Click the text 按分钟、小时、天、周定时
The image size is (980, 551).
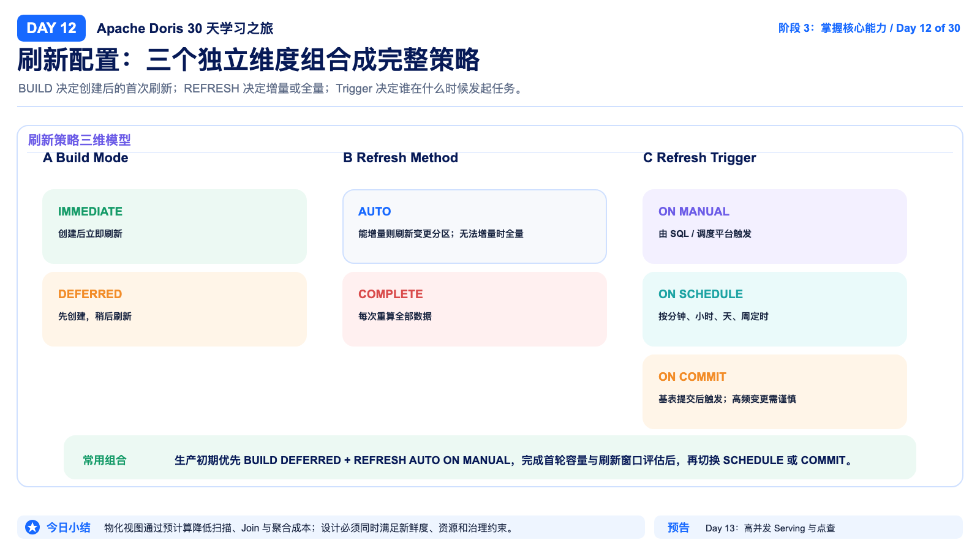[x=714, y=317]
